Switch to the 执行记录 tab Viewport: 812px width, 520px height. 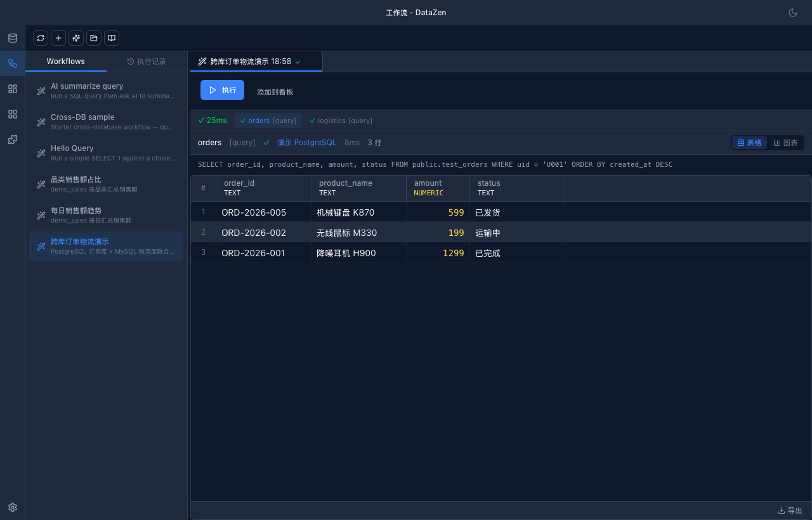click(x=147, y=62)
